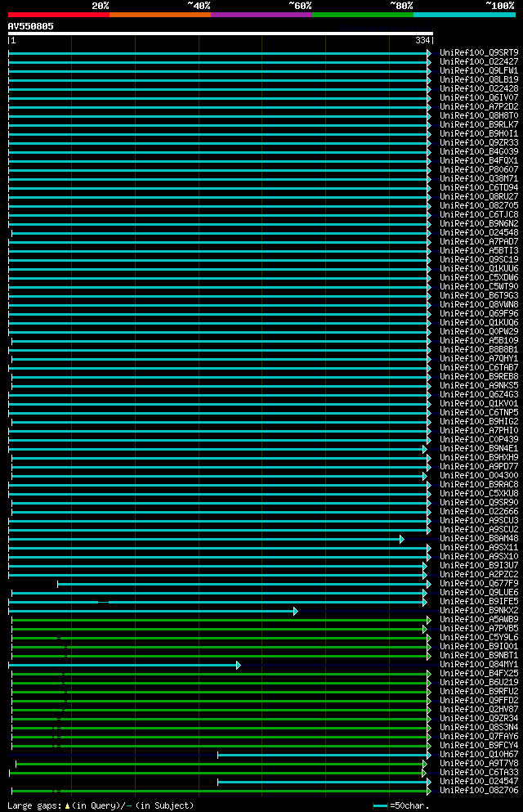The image size is (523, 812).
Task: Click the orange ~40% identity legend segment
Action: [x=160, y=15]
